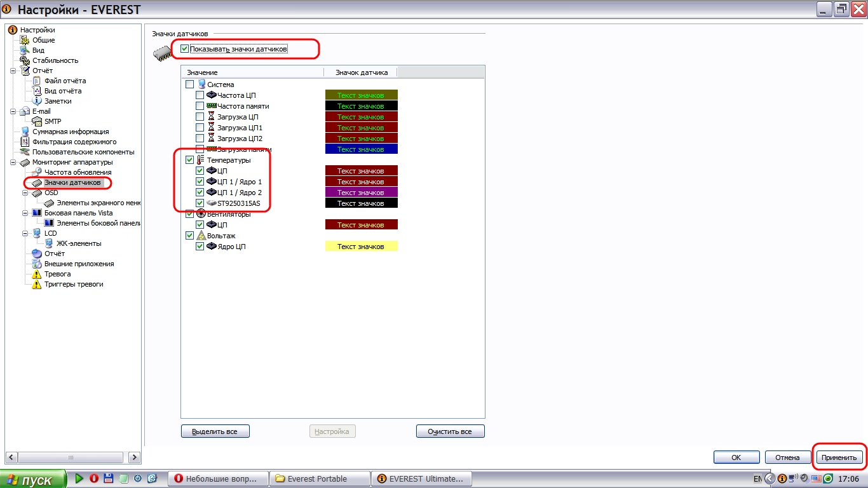
Task: Select the Значки датчиков tree item
Action: click(72, 182)
